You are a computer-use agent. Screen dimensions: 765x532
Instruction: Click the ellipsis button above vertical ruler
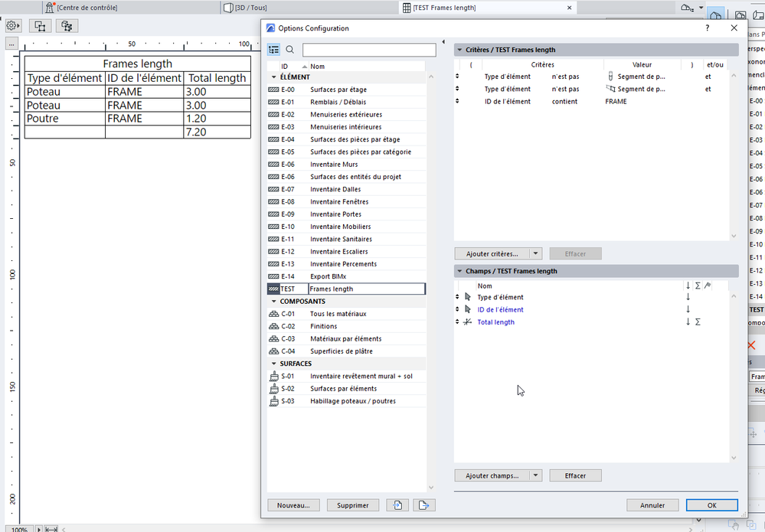pyautogui.click(x=11, y=44)
